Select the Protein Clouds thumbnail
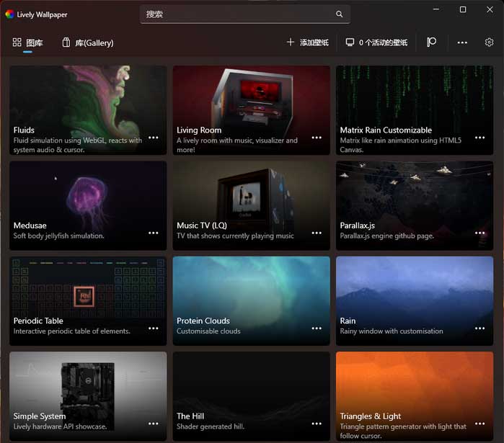The height and width of the screenshot is (443, 504). coord(252,301)
